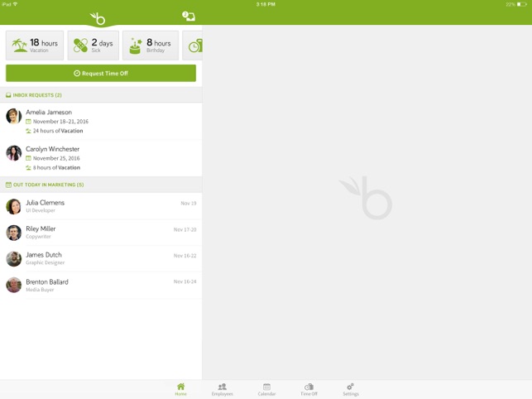Click the palm icon by 24 hours of Vacation
Image resolution: width=532 pixels, height=399 pixels.
pyautogui.click(x=28, y=131)
